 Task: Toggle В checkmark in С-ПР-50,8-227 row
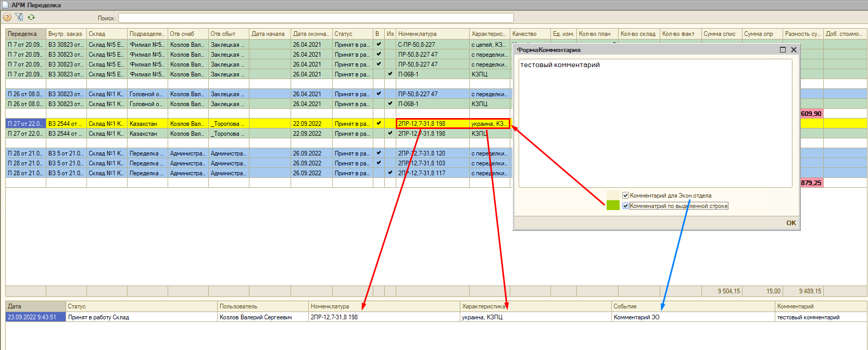379,45
